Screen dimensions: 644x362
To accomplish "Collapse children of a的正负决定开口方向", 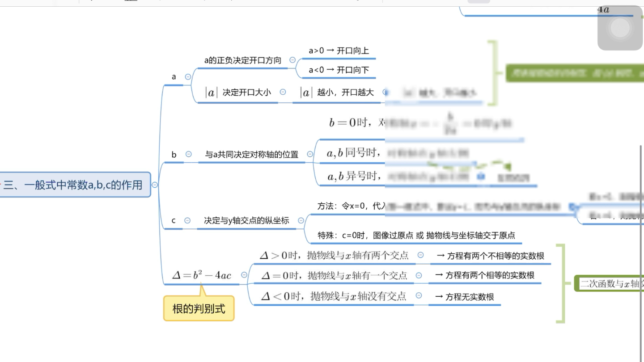I will pos(292,60).
